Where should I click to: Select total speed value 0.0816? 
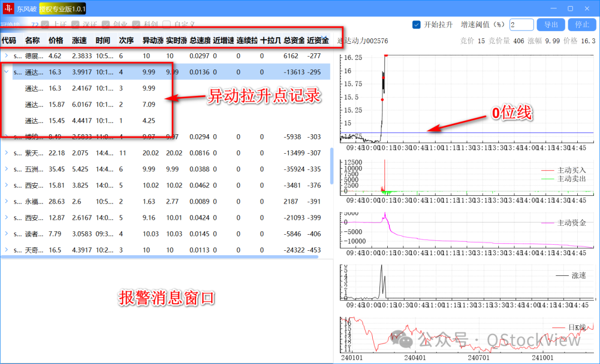199,153
